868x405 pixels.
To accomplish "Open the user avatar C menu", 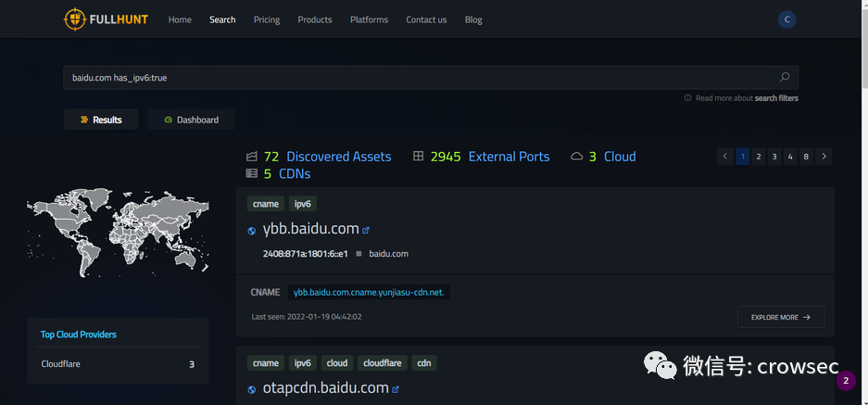I will pos(786,19).
